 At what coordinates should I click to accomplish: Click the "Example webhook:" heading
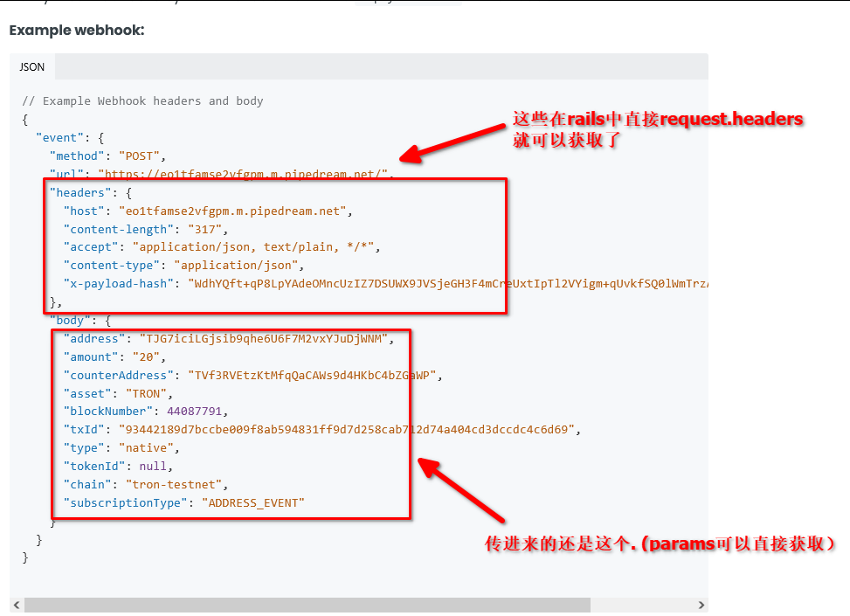[76, 31]
